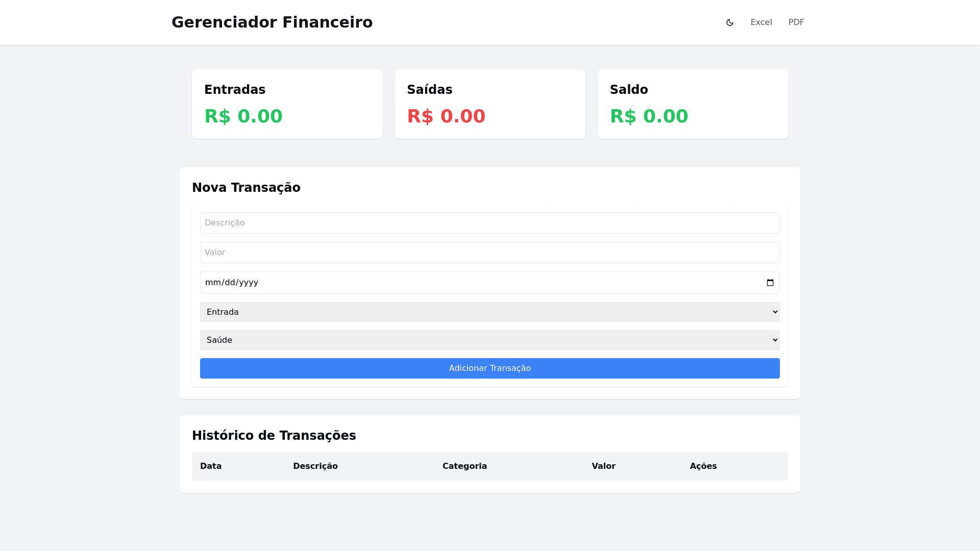Open the Entrada transaction type dropdown
This screenshot has width=980, height=551.
coord(489,312)
